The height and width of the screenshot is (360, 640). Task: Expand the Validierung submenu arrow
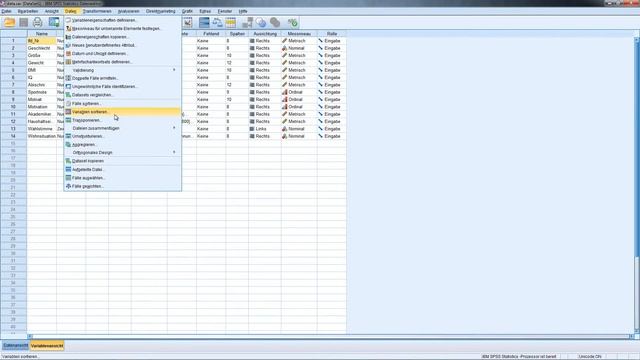tap(174, 70)
